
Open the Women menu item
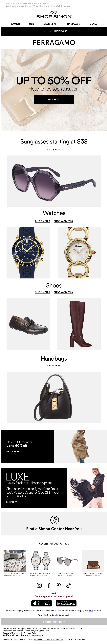pos(15,24)
